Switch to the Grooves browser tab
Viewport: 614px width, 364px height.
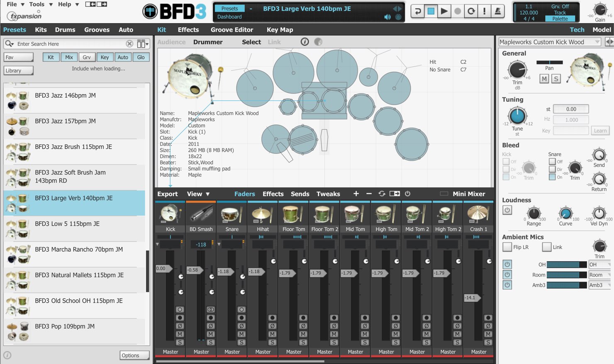click(97, 29)
